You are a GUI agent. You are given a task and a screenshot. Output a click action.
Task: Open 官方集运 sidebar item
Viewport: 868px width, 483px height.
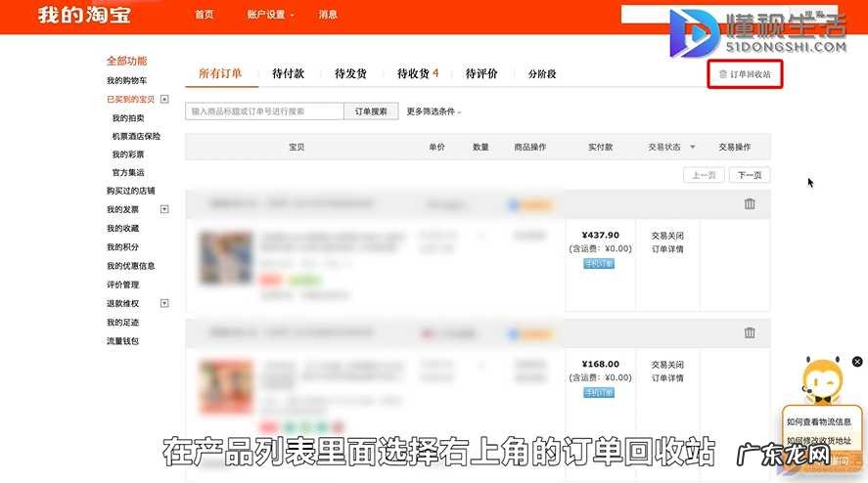coord(128,173)
